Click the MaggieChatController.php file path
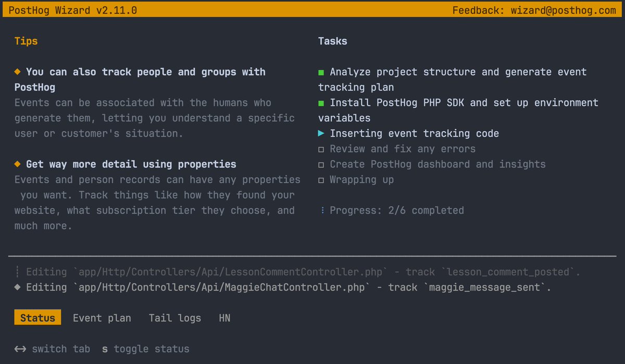 [x=222, y=287]
